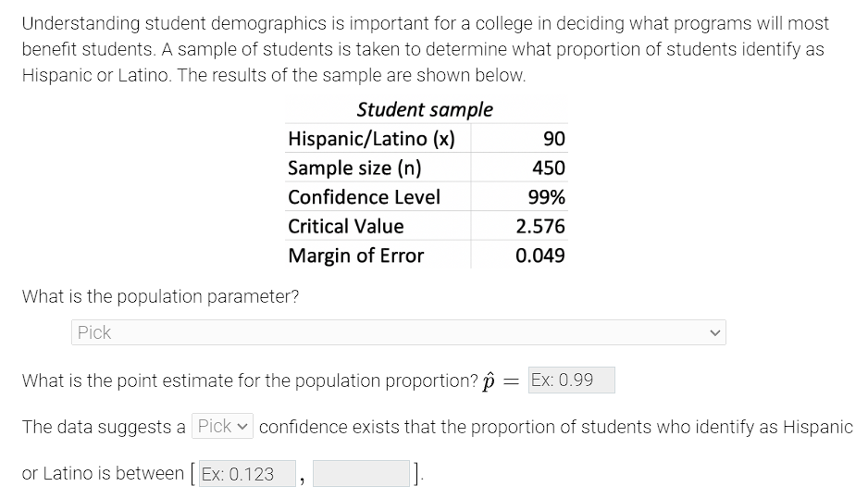Click the population parameter question text
This screenshot has width=868, height=499.
pyautogui.click(x=160, y=296)
